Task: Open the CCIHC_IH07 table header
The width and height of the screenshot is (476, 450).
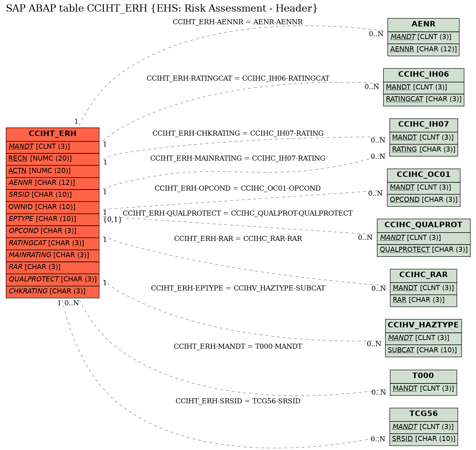Action: click(424, 125)
